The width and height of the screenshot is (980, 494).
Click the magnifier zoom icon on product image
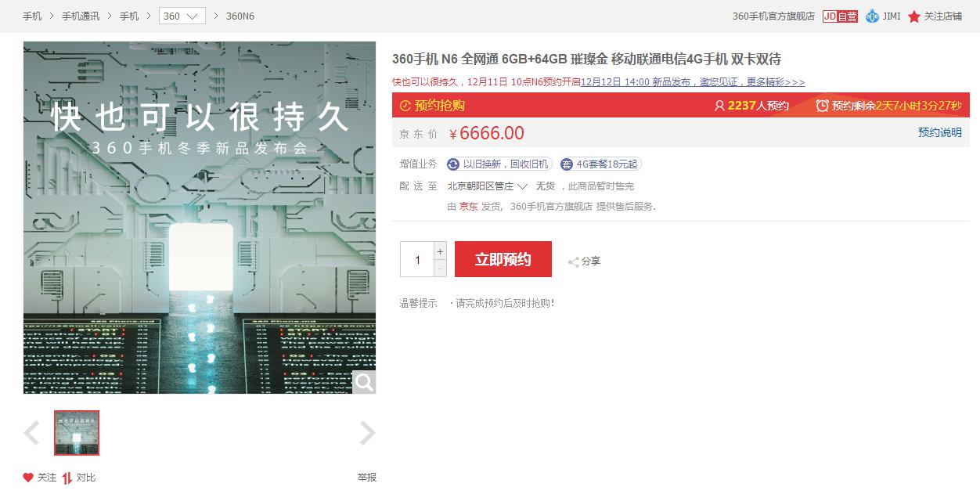click(364, 382)
